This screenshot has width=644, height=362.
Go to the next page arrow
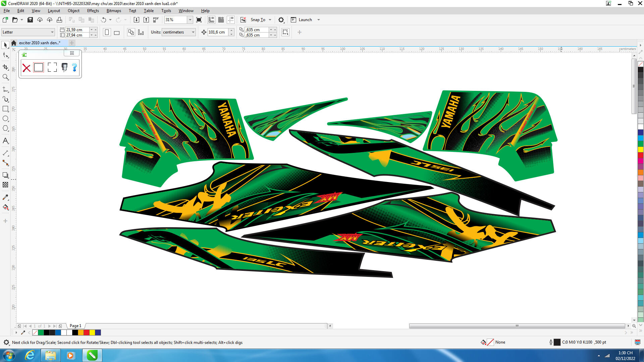coord(49,326)
